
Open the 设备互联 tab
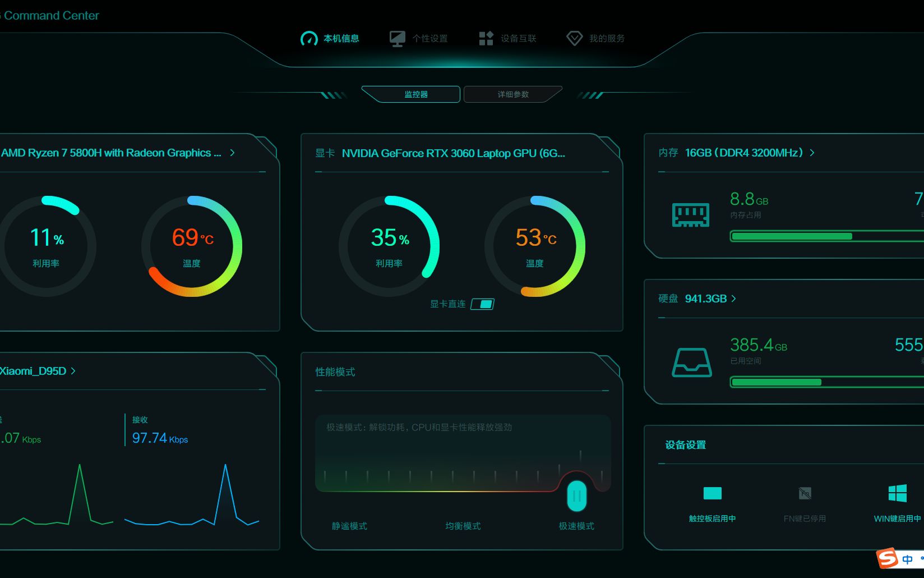508,38
